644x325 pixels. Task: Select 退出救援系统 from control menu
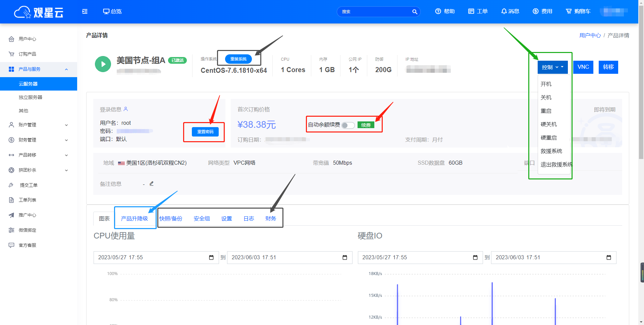tap(556, 164)
